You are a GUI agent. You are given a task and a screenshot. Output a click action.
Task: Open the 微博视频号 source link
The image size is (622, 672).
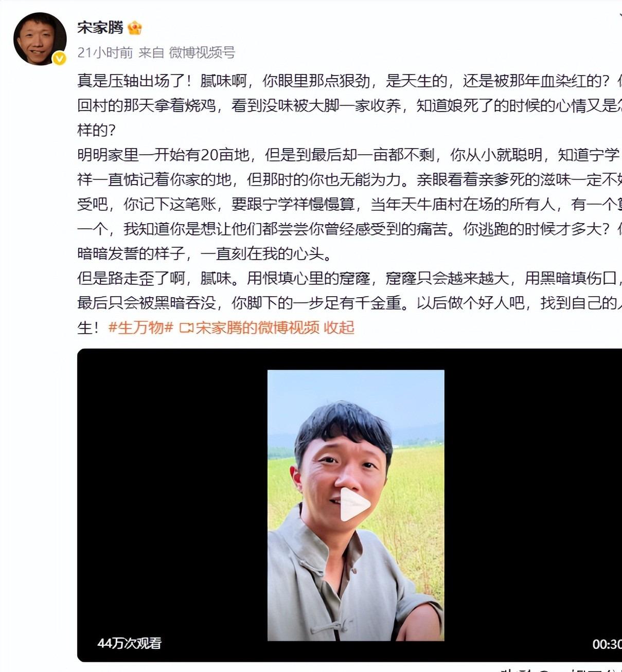(202, 52)
